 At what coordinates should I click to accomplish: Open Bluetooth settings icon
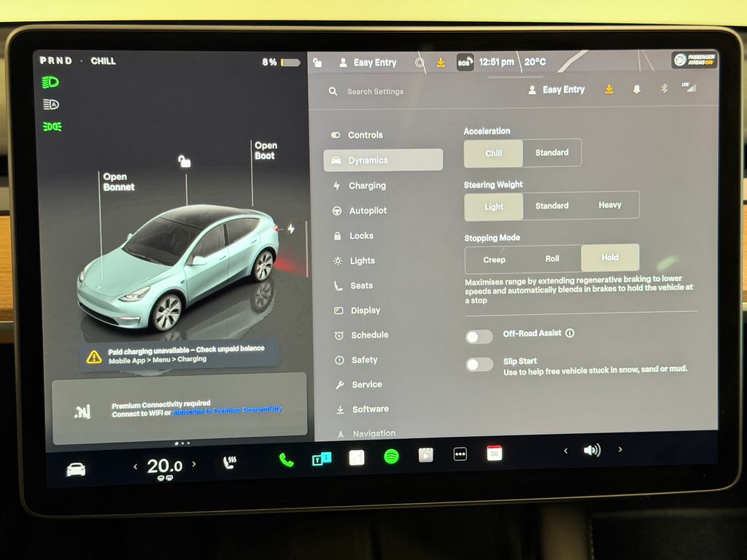point(664,88)
